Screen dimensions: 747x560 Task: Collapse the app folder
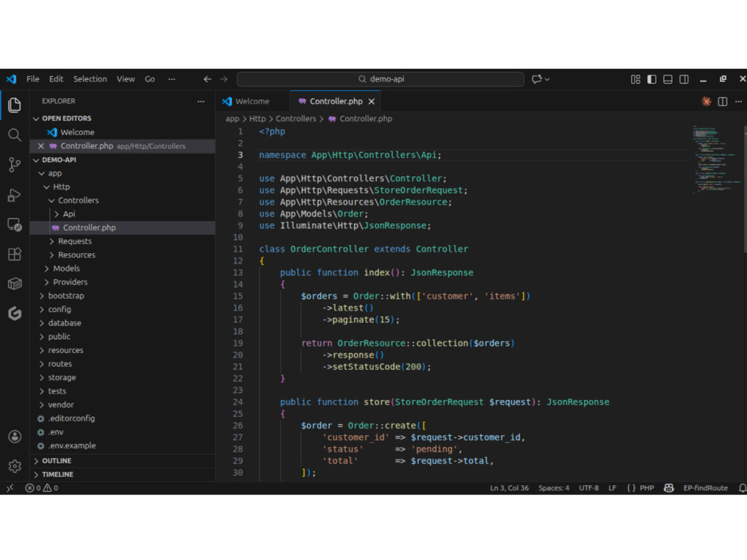coord(55,173)
